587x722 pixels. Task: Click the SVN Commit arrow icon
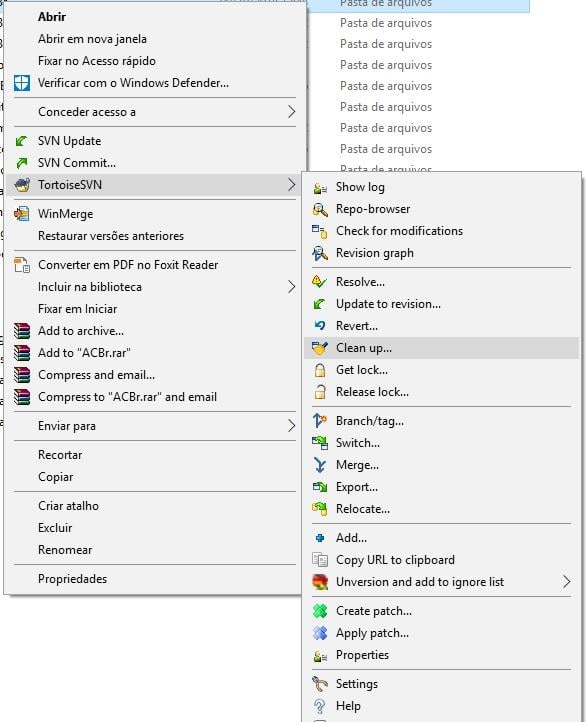pos(22,163)
